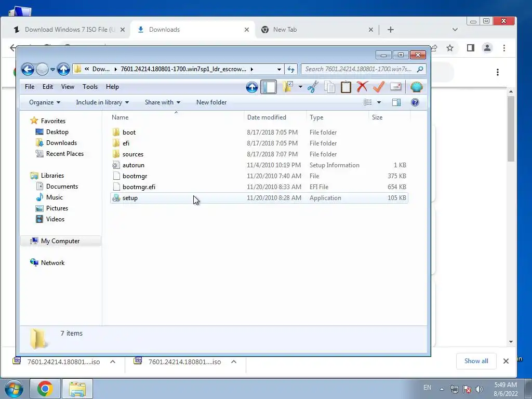The height and width of the screenshot is (399, 532).
Task: Click the New folder button
Action: (x=211, y=102)
